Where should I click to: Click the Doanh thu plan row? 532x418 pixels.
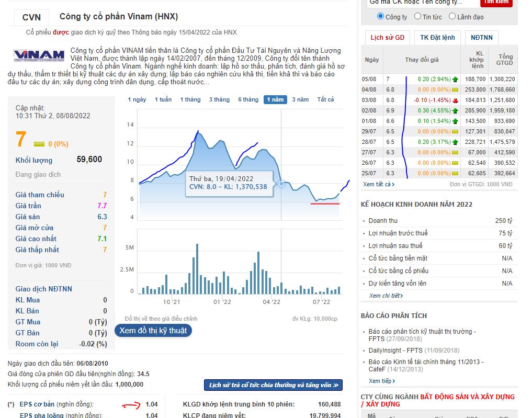click(440, 221)
